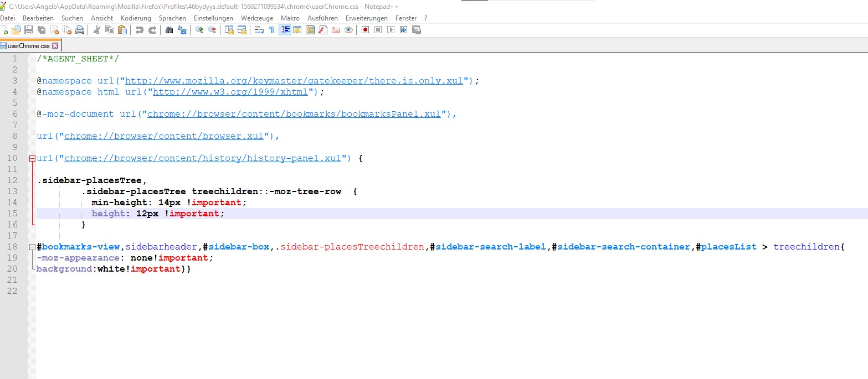Collapse the fold marker at line 18
Screen dimensions: 868x379
click(32, 247)
